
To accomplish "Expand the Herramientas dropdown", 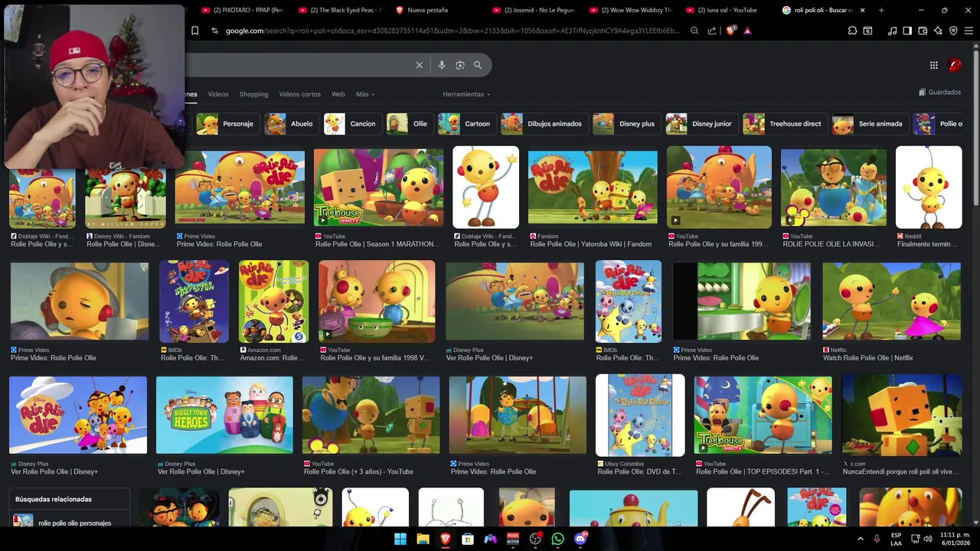I will click(466, 94).
